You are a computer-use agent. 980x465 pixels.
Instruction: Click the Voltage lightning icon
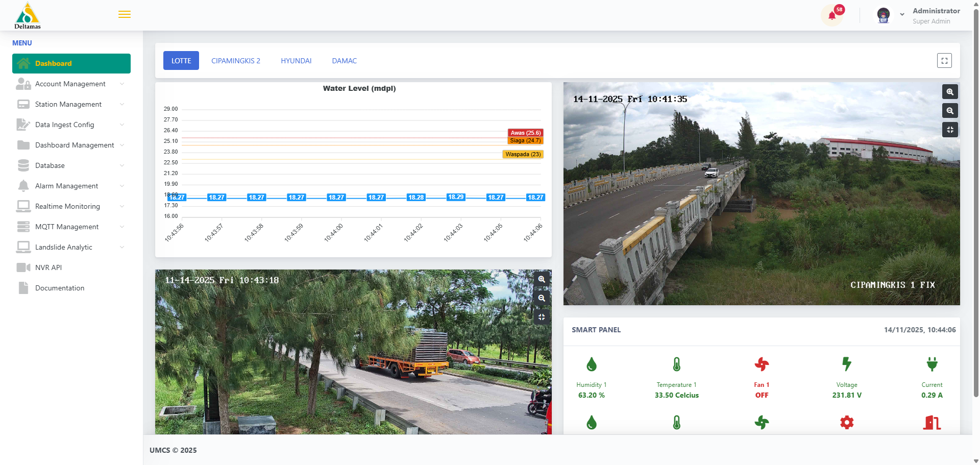[x=846, y=364]
